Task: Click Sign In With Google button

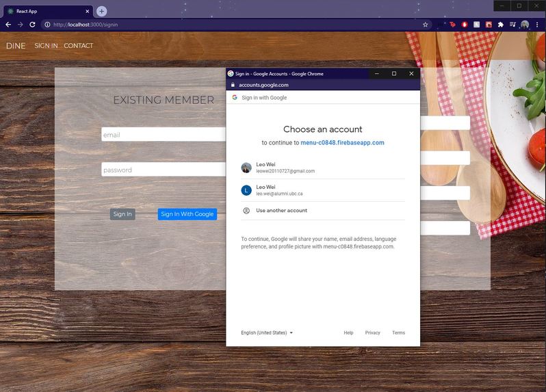Action: tap(187, 214)
